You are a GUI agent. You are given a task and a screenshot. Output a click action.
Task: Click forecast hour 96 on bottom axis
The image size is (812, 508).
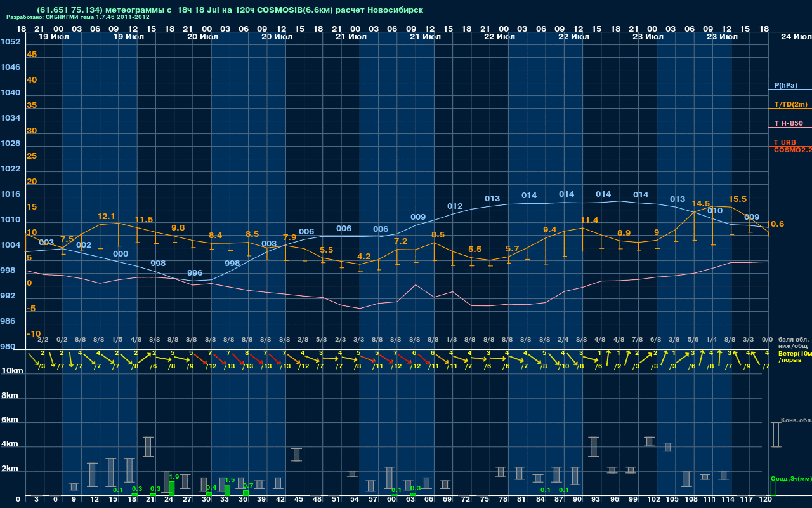tap(615, 500)
